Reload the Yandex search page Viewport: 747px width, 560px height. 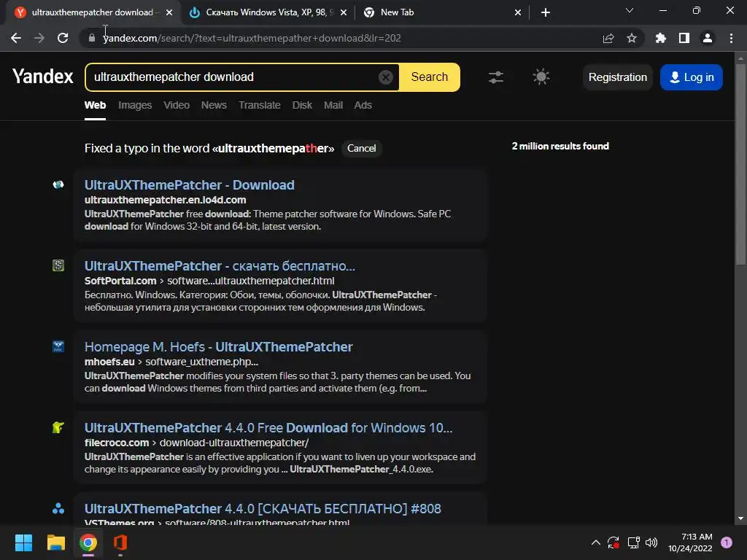pos(63,38)
